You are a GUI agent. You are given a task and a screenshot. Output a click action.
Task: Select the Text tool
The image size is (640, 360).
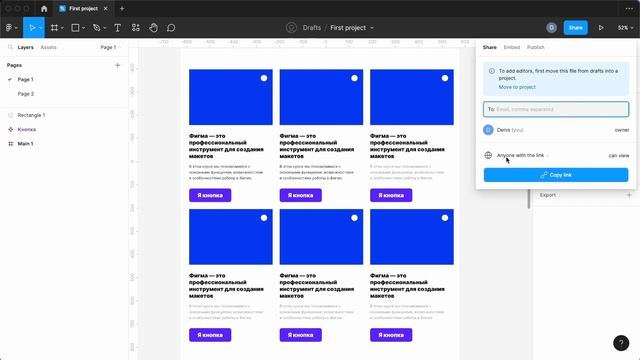coord(118,28)
